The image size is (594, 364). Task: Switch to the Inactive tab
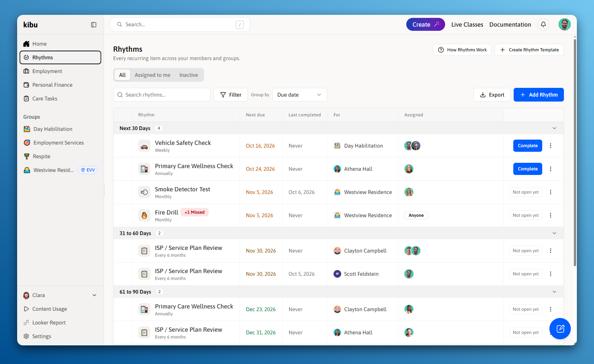click(189, 75)
